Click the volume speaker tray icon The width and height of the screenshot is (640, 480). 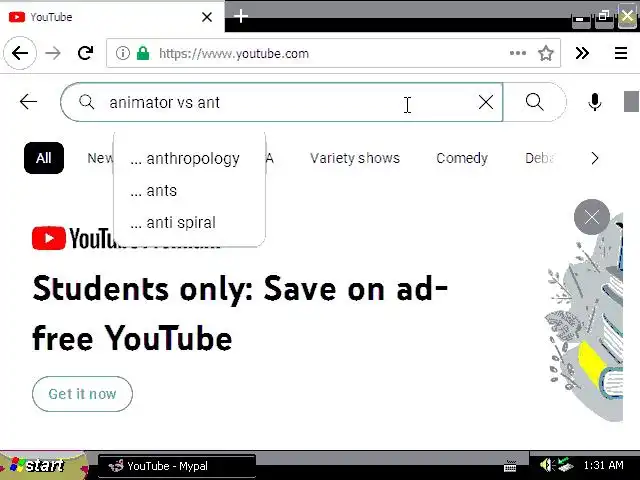[546, 465]
